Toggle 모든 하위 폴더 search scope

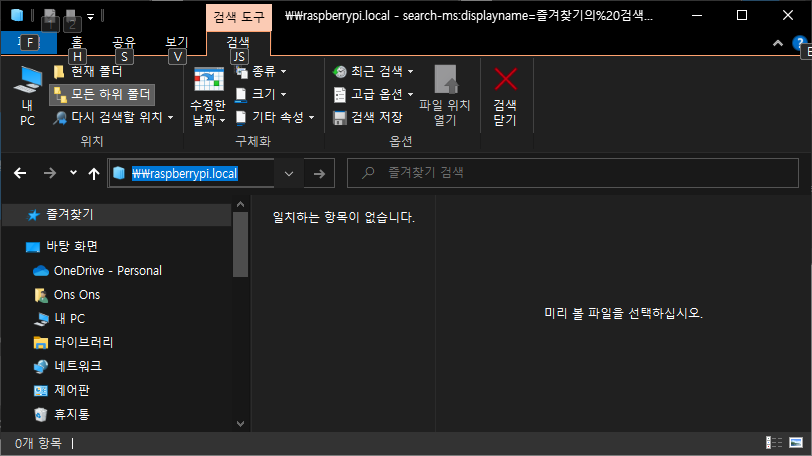(x=102, y=94)
